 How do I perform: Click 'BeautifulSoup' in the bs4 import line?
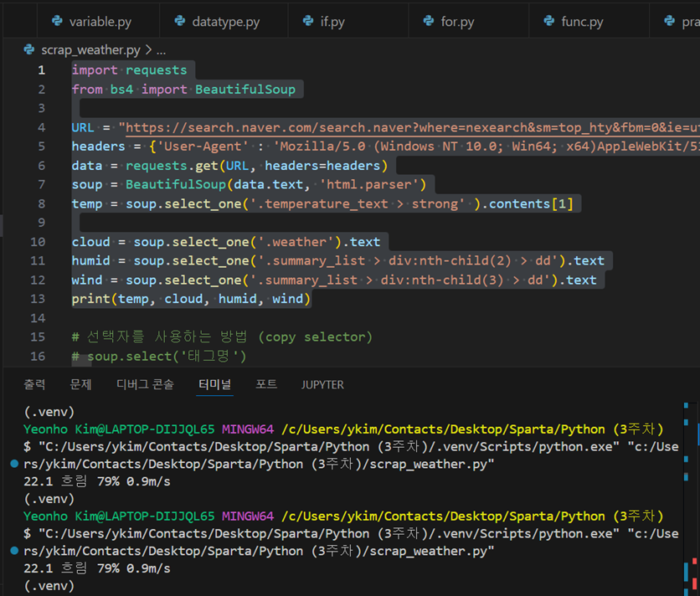click(245, 90)
